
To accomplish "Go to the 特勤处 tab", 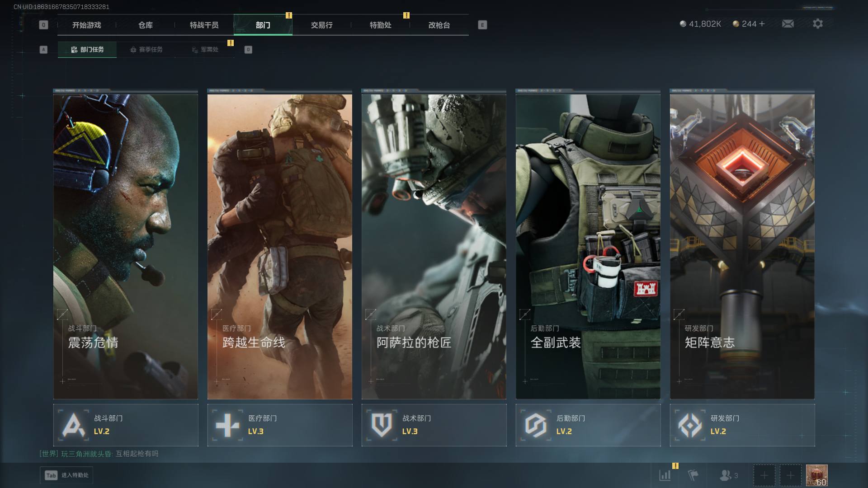I will (x=381, y=25).
